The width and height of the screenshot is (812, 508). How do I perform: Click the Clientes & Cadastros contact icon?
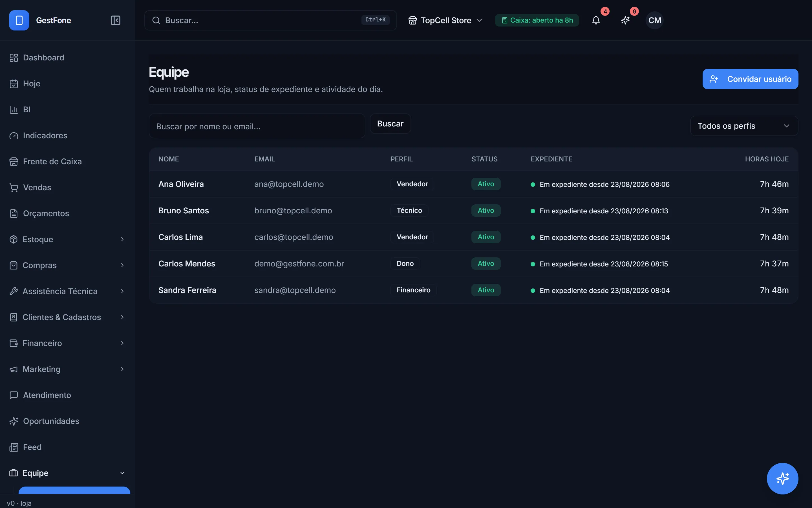[x=14, y=317]
